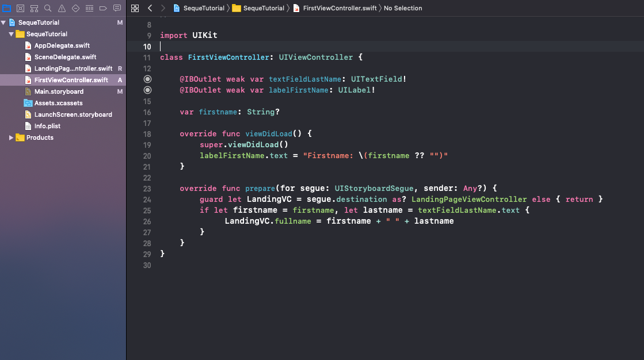Viewport: 644px width, 360px height.
Task: Open the Find navigator
Action: point(48,8)
